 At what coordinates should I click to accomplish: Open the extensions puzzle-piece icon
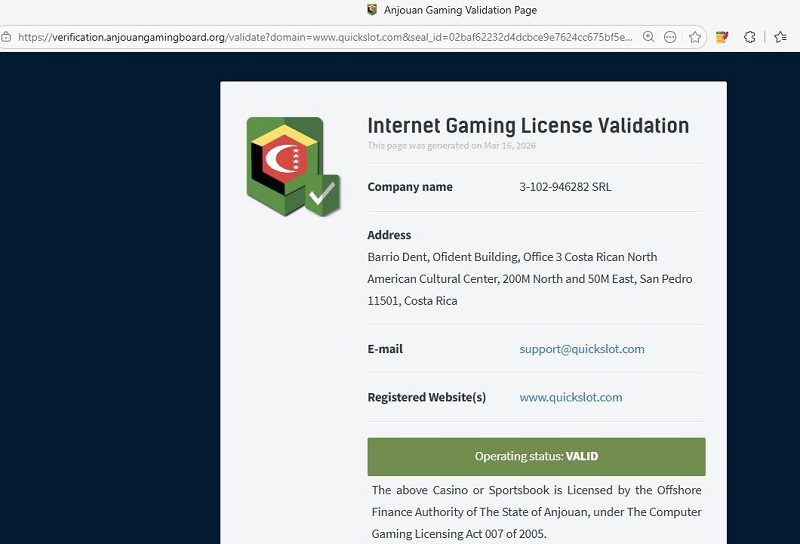pyautogui.click(x=749, y=37)
